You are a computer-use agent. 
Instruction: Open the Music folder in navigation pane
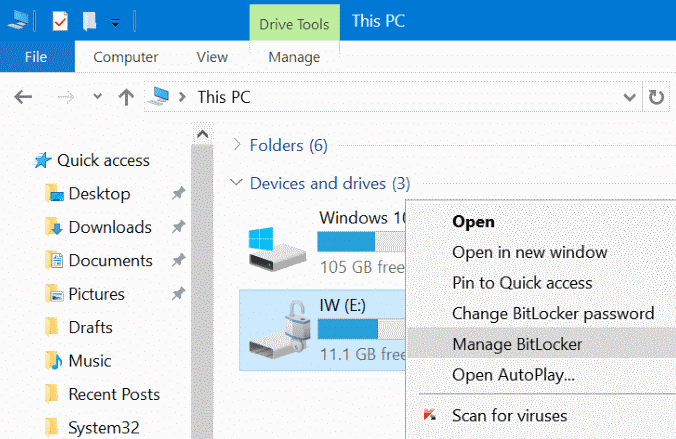coord(90,361)
